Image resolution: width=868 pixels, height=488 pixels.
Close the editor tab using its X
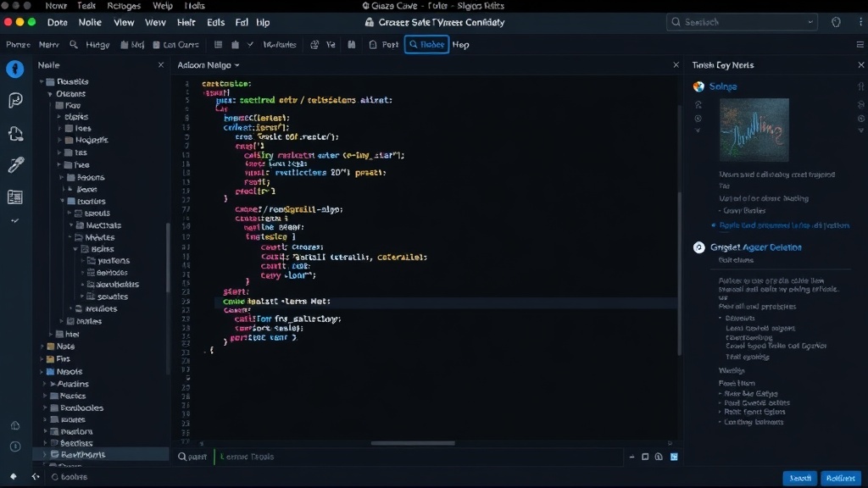click(x=676, y=64)
